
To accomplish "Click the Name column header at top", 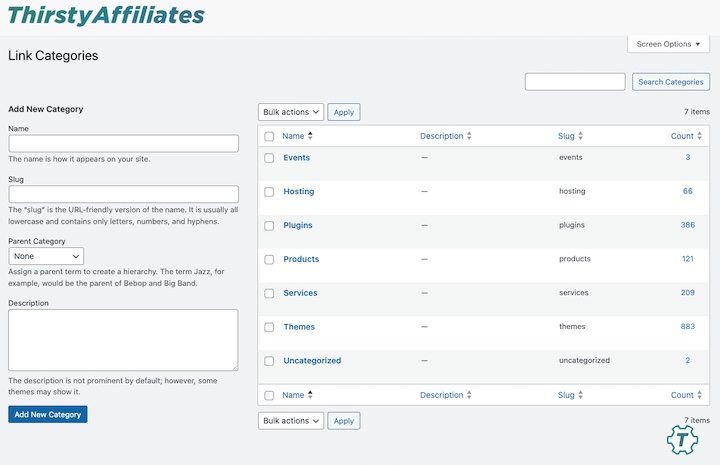I will 293,136.
